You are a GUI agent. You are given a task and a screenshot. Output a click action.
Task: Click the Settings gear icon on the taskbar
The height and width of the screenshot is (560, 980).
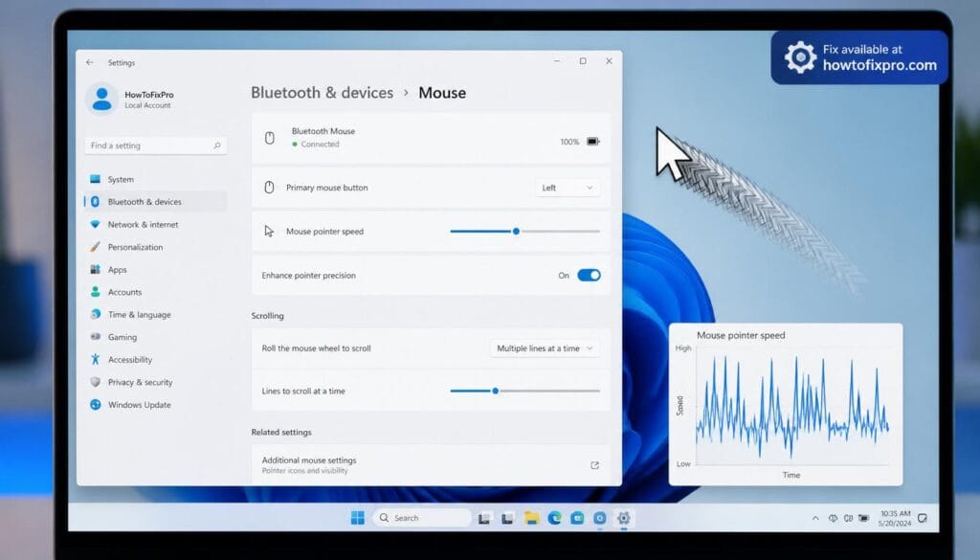(x=623, y=518)
